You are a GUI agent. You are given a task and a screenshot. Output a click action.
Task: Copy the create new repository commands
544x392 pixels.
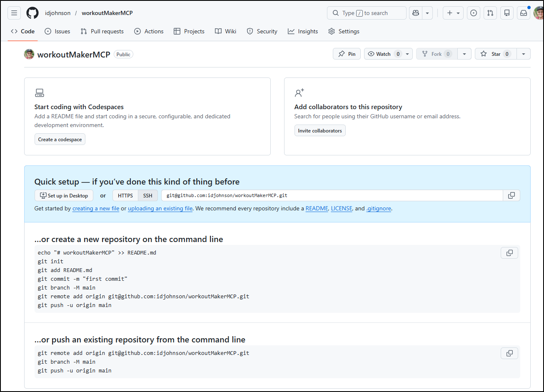[x=509, y=253]
